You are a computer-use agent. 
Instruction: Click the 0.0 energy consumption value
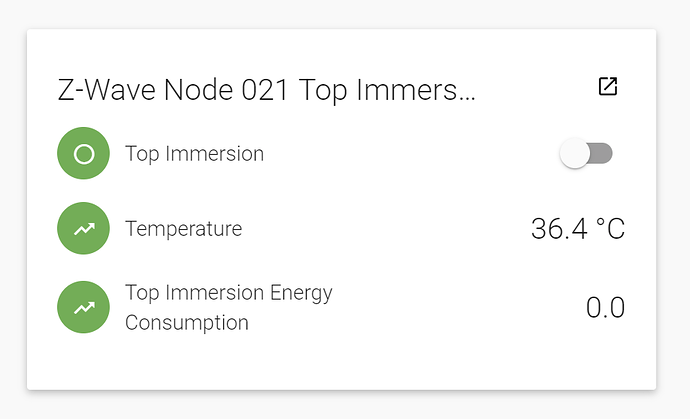[x=605, y=308]
